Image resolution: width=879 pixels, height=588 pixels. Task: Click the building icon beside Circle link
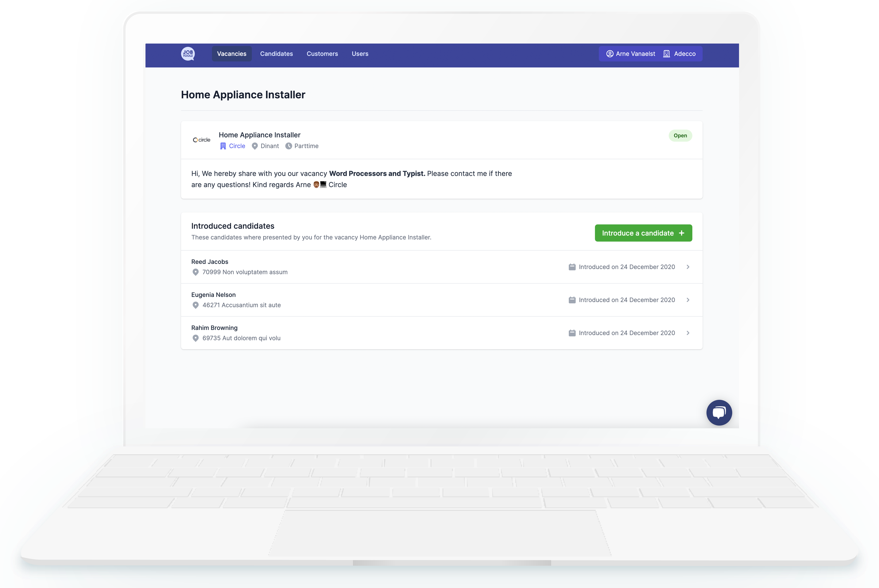(x=223, y=146)
